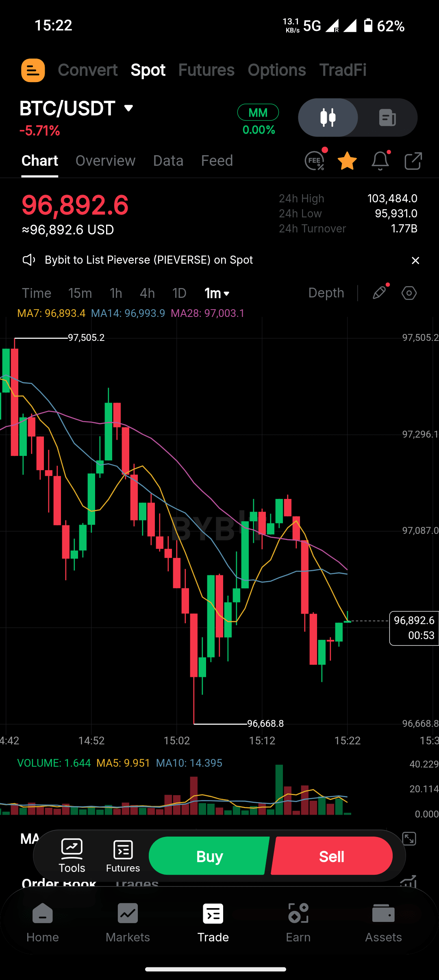Image resolution: width=439 pixels, height=980 pixels.
Task: Tap the 24h Low value 95,931.0
Action: 396,214
